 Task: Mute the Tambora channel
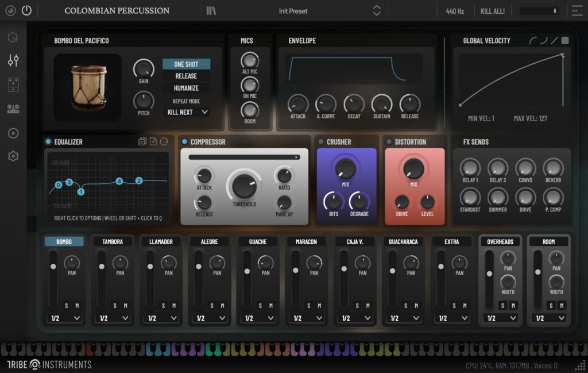coord(126,306)
